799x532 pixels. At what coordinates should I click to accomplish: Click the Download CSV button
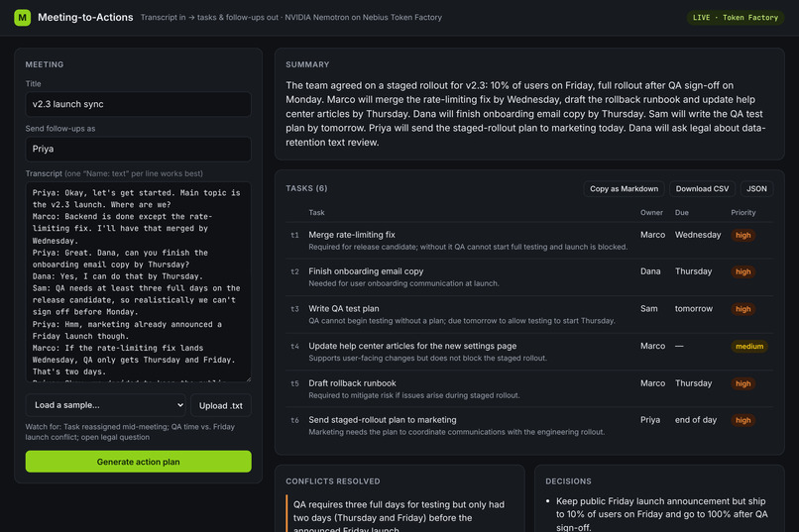click(x=702, y=189)
